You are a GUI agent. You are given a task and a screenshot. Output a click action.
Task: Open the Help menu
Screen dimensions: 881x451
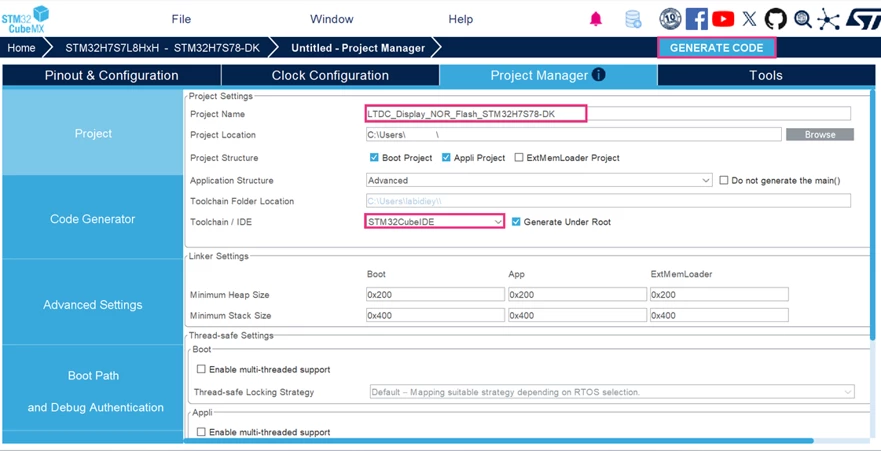click(460, 19)
